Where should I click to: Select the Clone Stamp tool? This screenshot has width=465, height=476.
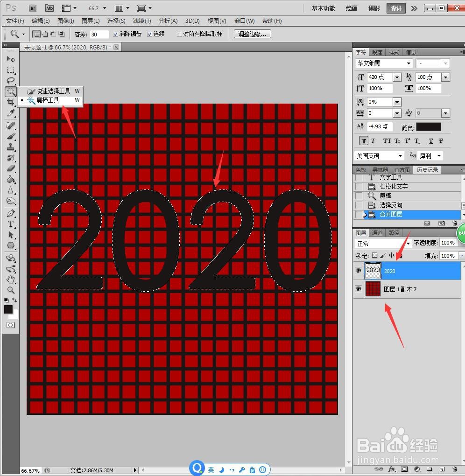tap(11, 147)
